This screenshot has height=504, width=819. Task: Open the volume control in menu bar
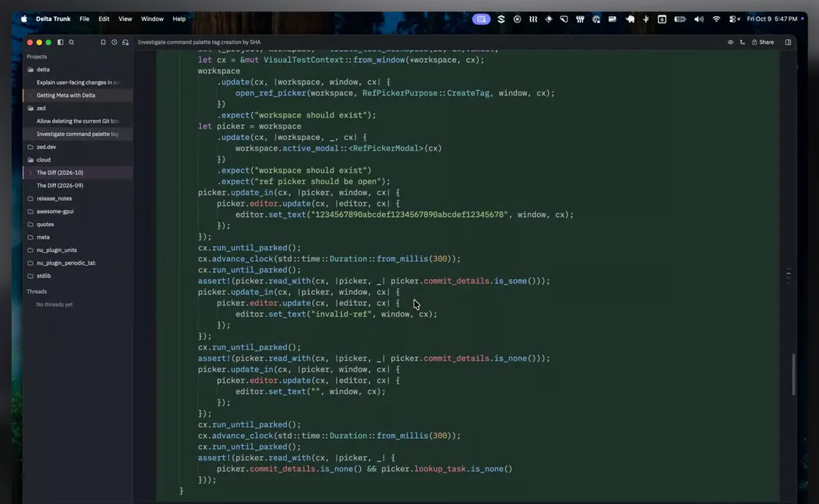click(698, 19)
